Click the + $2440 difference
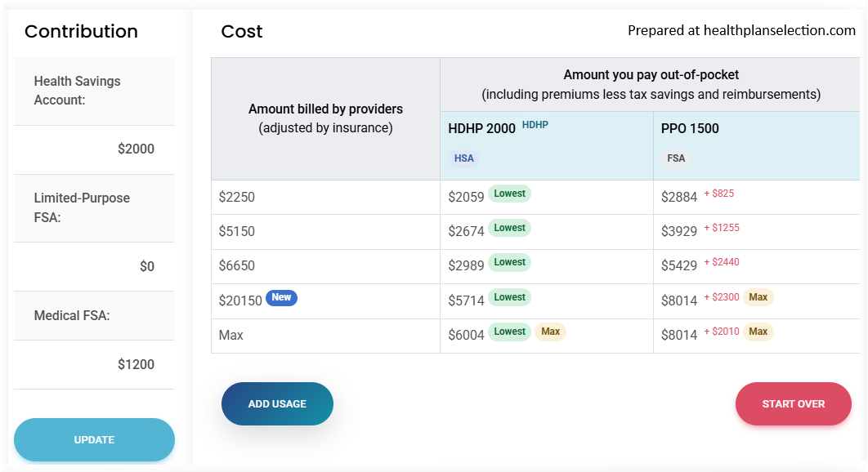 coord(722,262)
